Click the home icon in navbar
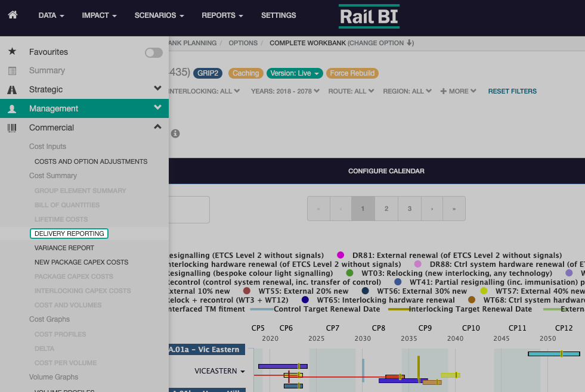 pos(13,15)
